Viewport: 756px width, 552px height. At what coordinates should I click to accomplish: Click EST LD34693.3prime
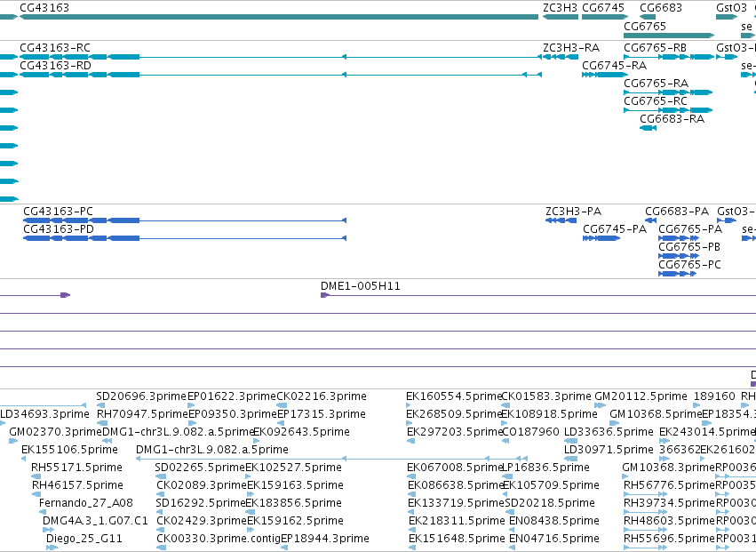pyautogui.click(x=44, y=414)
